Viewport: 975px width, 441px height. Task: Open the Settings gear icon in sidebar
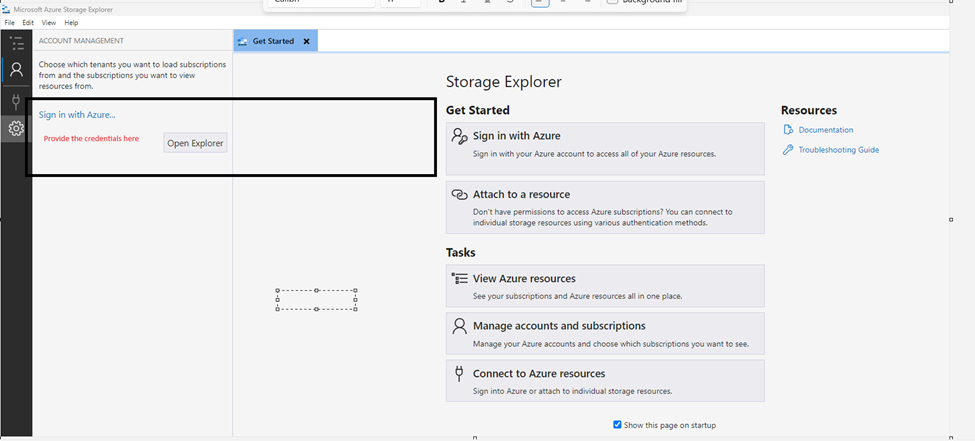16,129
